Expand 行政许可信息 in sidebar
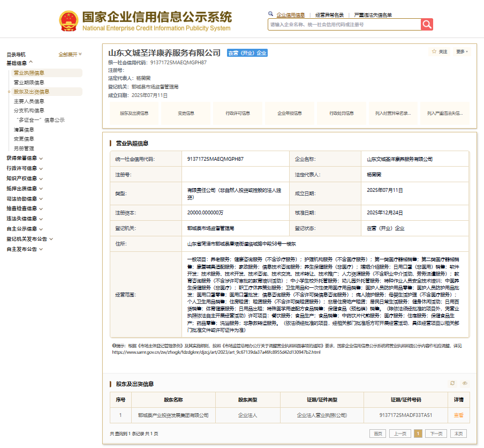This screenshot has height=448, width=484. (x=25, y=168)
